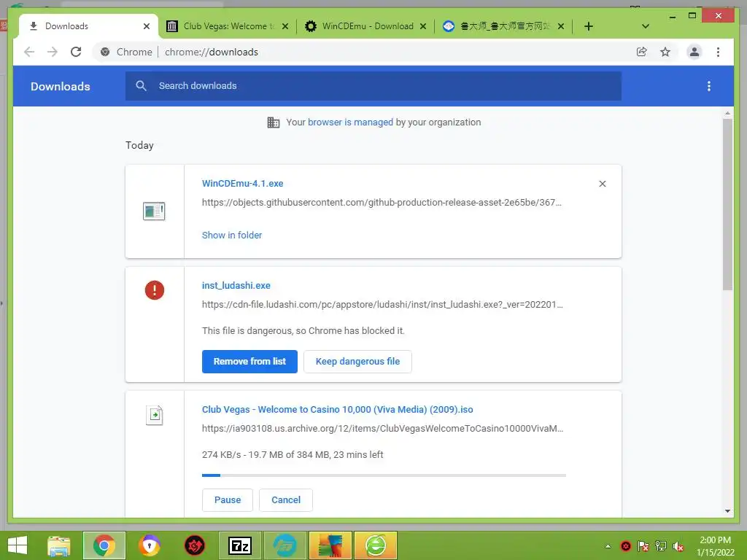Click the archive.org source URL text
The height and width of the screenshot is (560, 747).
pos(382,429)
